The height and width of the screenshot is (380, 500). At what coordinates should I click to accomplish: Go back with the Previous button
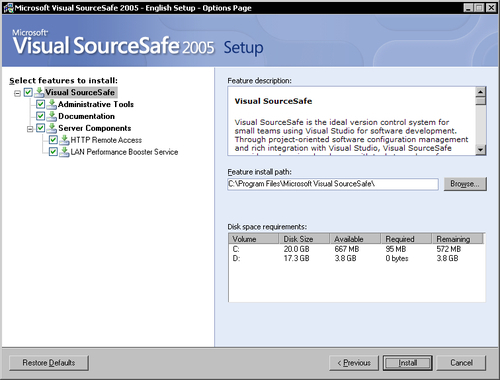pos(354,363)
